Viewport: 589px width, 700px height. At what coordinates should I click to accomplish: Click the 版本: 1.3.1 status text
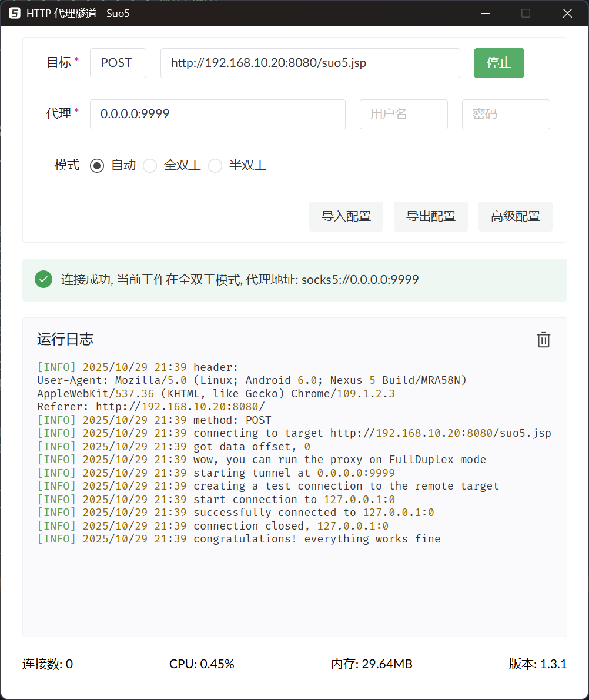[x=537, y=664]
